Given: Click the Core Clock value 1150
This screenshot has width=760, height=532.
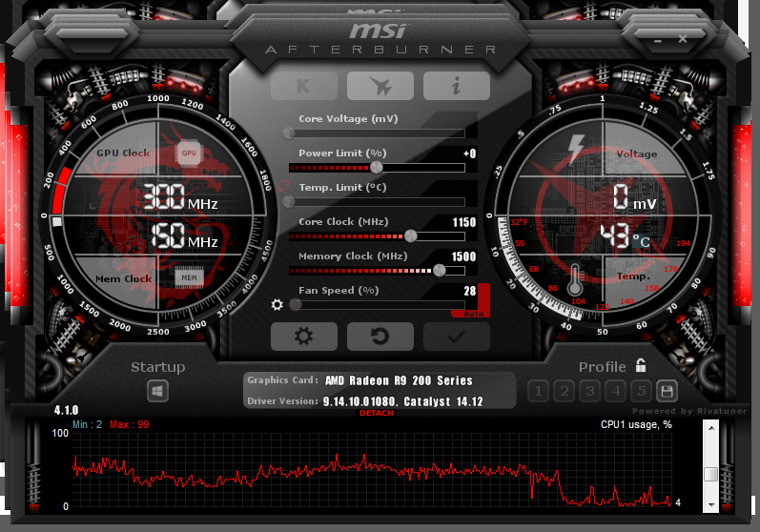Looking at the screenshot, I should (x=463, y=222).
